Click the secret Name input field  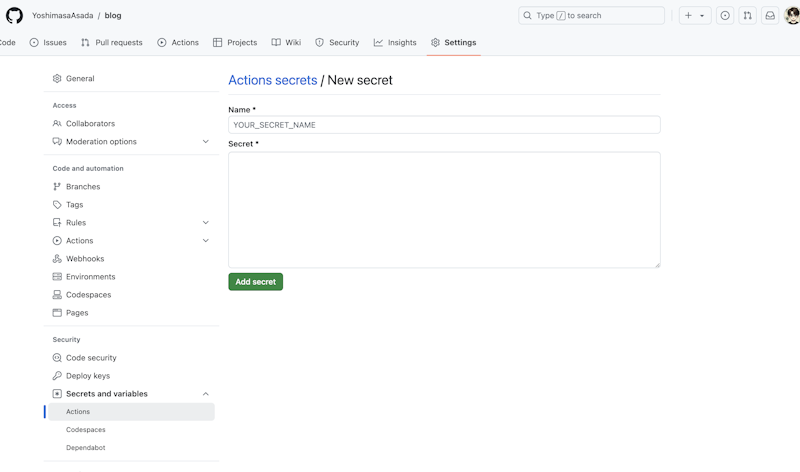(x=444, y=125)
